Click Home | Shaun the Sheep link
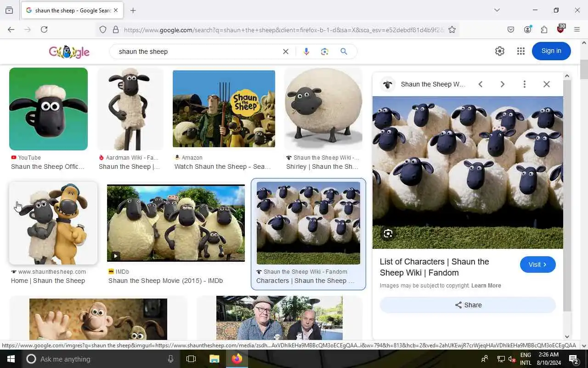 click(48, 281)
